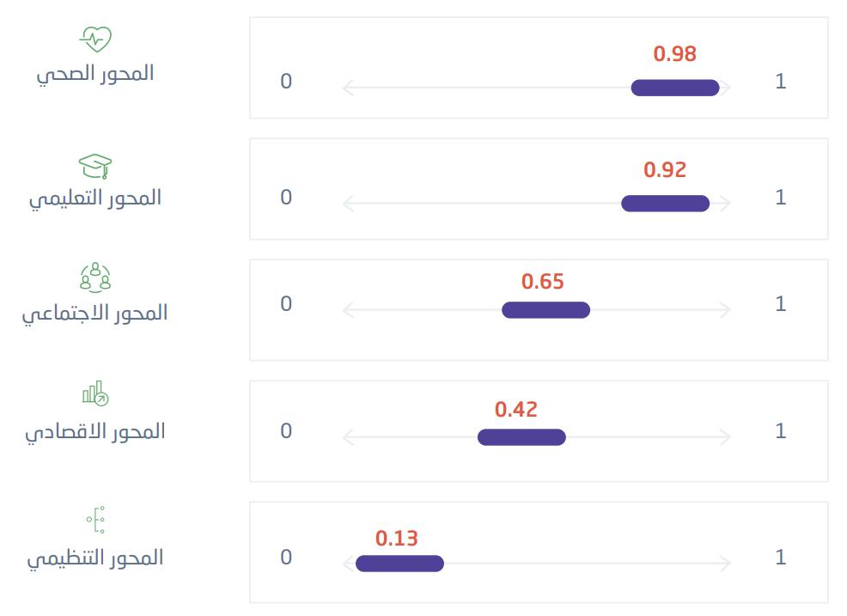This screenshot has height=616, width=847.
Task: Click the purple slider bar under 0.42
Action: [x=521, y=437]
